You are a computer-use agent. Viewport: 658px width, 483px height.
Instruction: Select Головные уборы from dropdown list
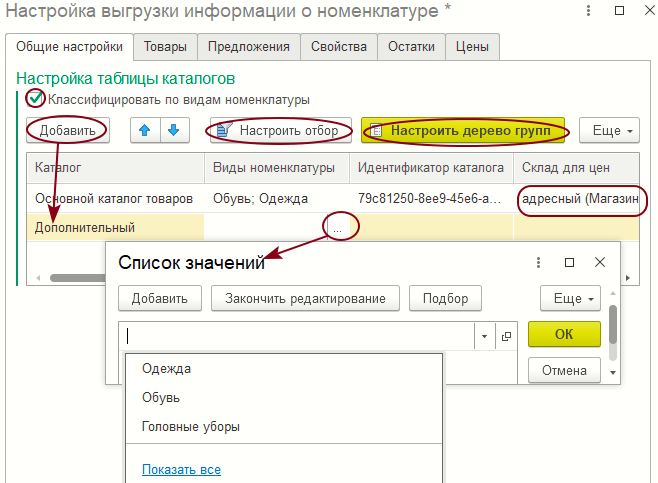coord(284,426)
